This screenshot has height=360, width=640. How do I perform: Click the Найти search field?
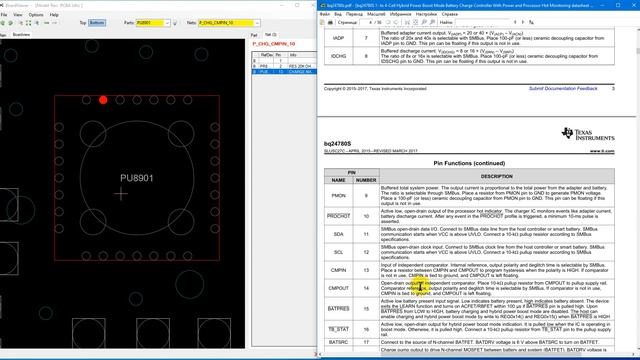click(x=483, y=22)
